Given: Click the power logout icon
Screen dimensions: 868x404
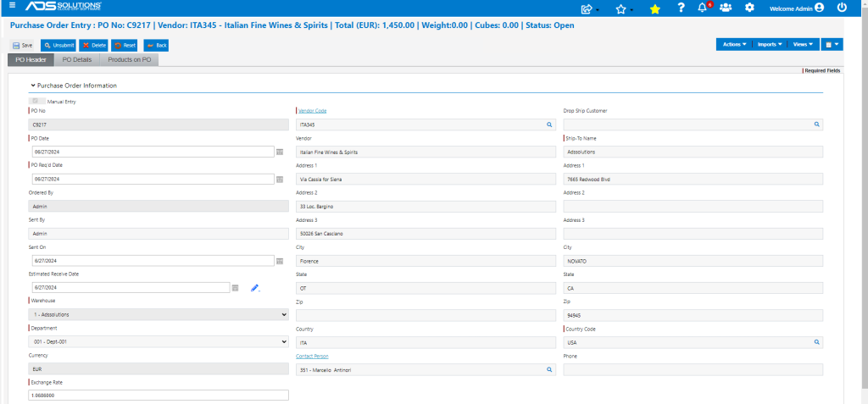Looking at the screenshot, I should tap(842, 8).
